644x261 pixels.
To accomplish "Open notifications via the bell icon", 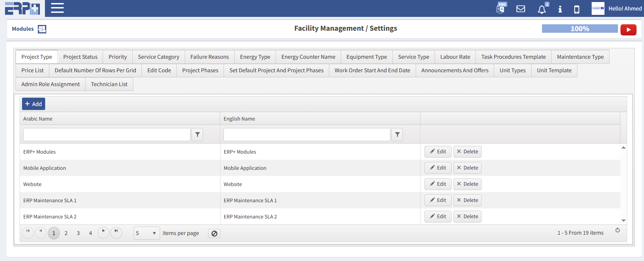I will pyautogui.click(x=542, y=9).
